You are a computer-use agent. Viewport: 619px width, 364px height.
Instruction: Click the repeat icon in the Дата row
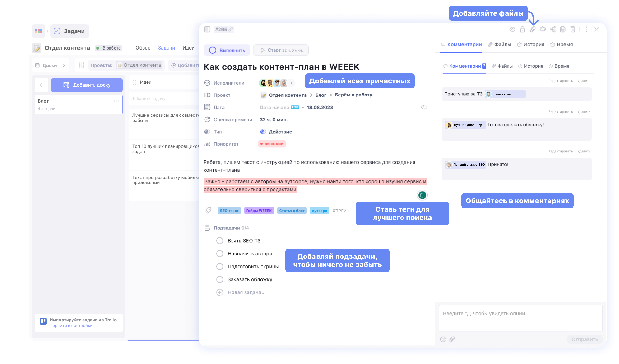(x=424, y=107)
